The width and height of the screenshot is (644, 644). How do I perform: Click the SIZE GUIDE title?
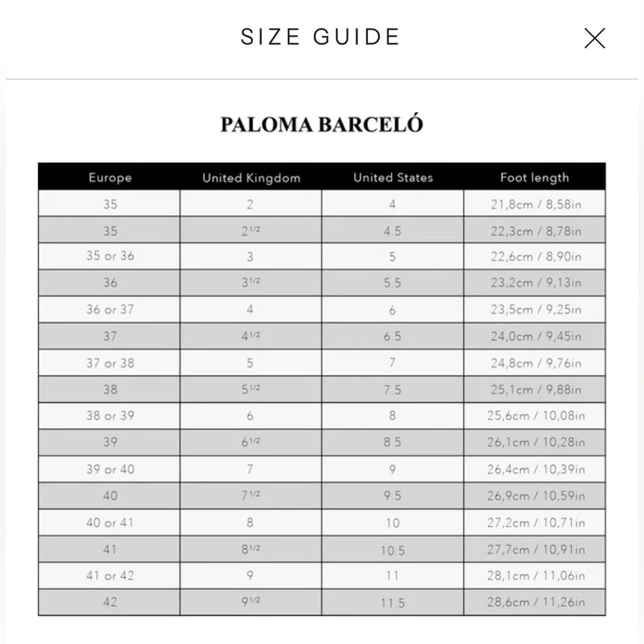coord(320,37)
